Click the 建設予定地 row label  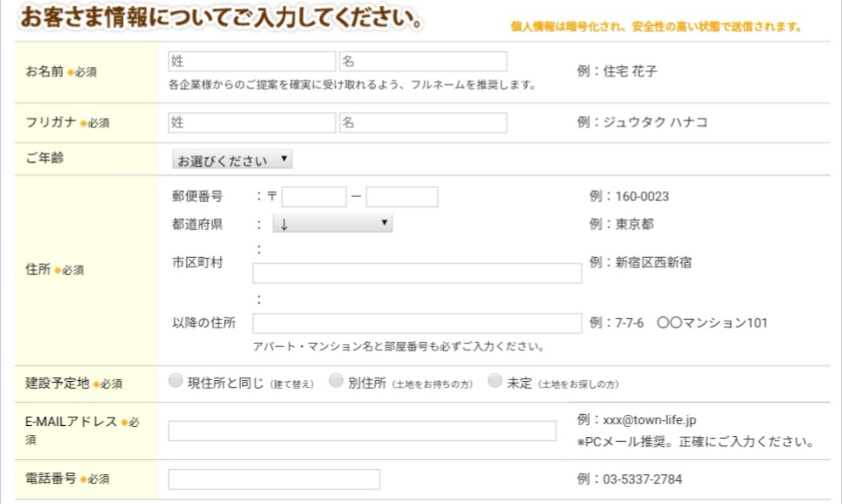pyautogui.click(x=74, y=384)
